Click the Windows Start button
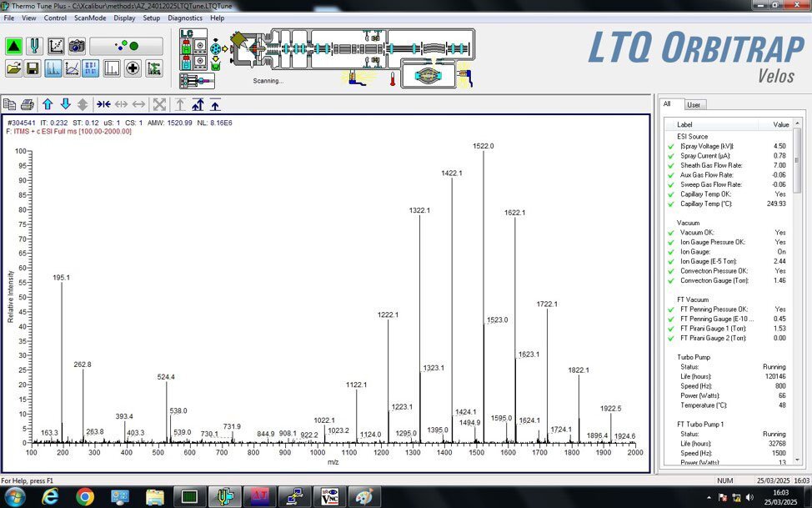The height and width of the screenshot is (508, 812). click(x=14, y=497)
